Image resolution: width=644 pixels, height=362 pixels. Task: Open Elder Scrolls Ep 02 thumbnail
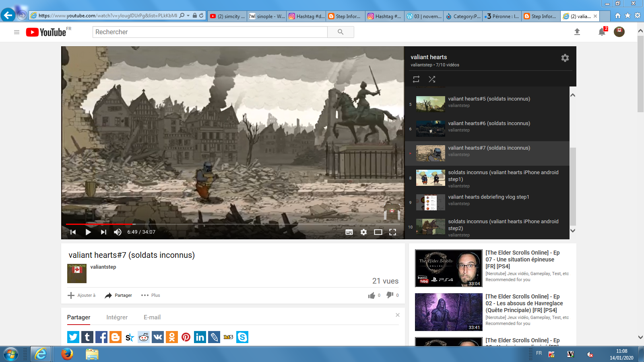(x=448, y=312)
